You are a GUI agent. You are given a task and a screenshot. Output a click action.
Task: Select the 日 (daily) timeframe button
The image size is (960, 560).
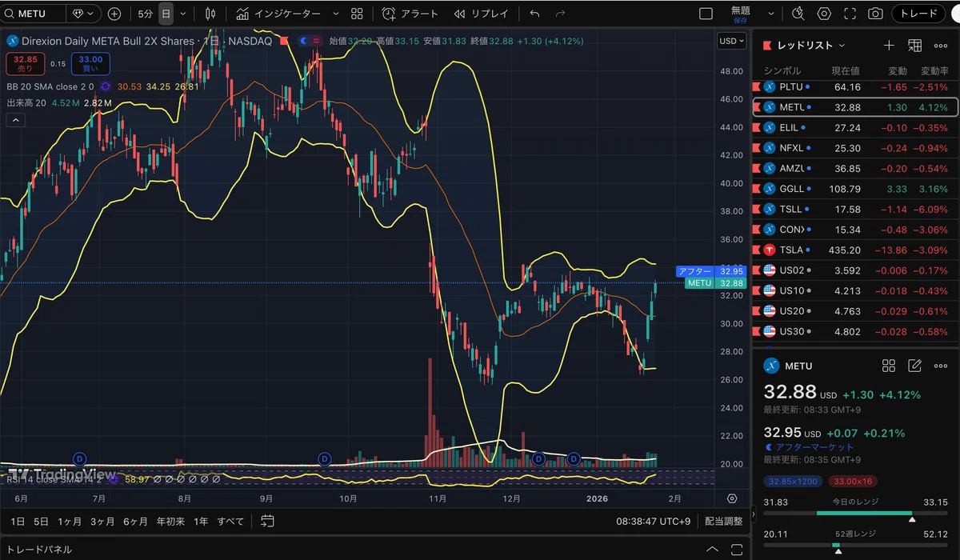tap(166, 14)
